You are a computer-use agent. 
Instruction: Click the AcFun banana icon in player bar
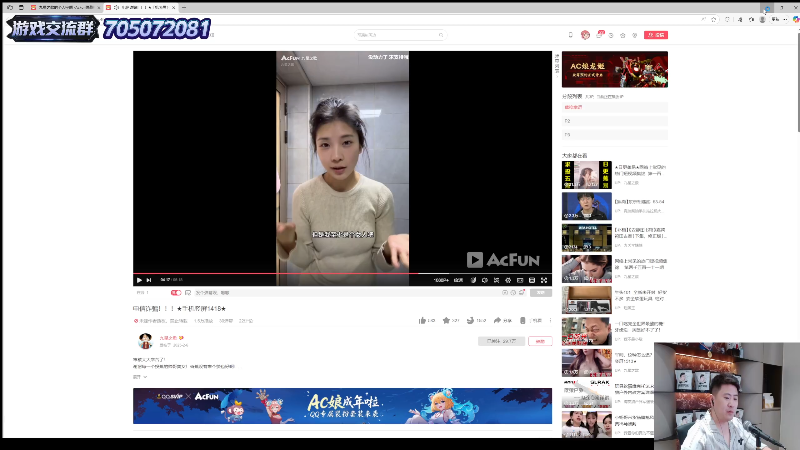[473, 280]
